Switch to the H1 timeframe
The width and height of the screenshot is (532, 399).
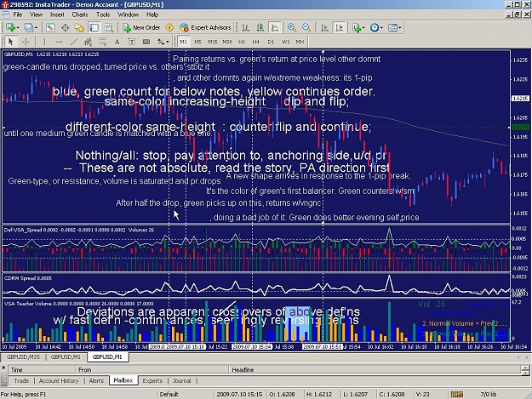tap(242, 42)
